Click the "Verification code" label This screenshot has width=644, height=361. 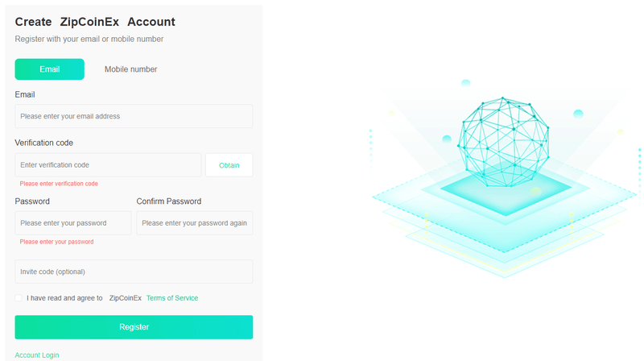43,143
